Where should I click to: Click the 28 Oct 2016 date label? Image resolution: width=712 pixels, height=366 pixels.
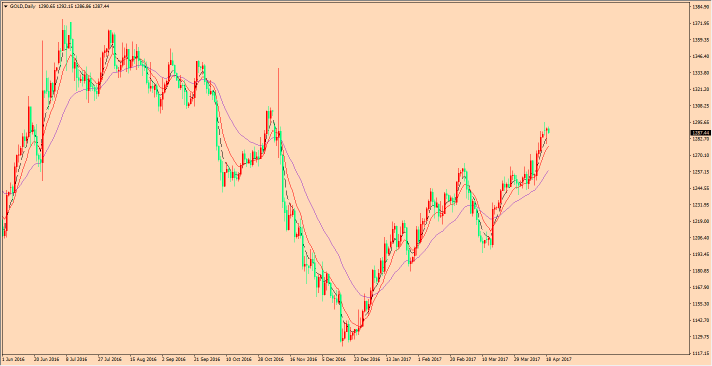tap(271, 359)
